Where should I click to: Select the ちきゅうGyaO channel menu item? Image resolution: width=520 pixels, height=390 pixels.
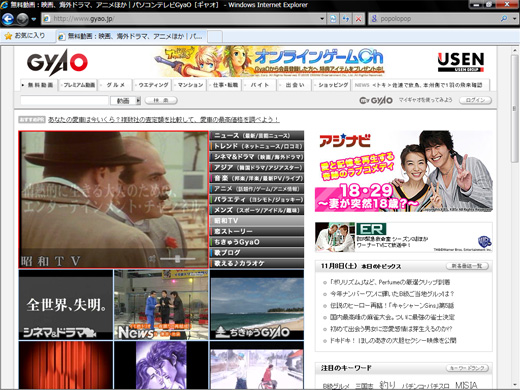pyautogui.click(x=257, y=242)
